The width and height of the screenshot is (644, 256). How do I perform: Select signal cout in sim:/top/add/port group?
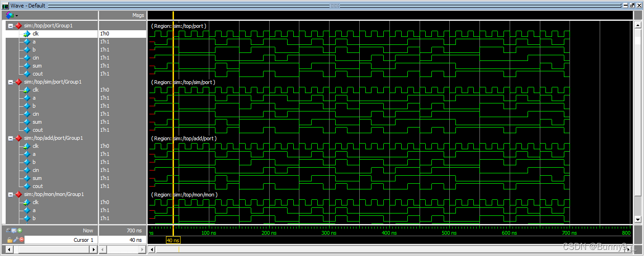tap(38, 186)
